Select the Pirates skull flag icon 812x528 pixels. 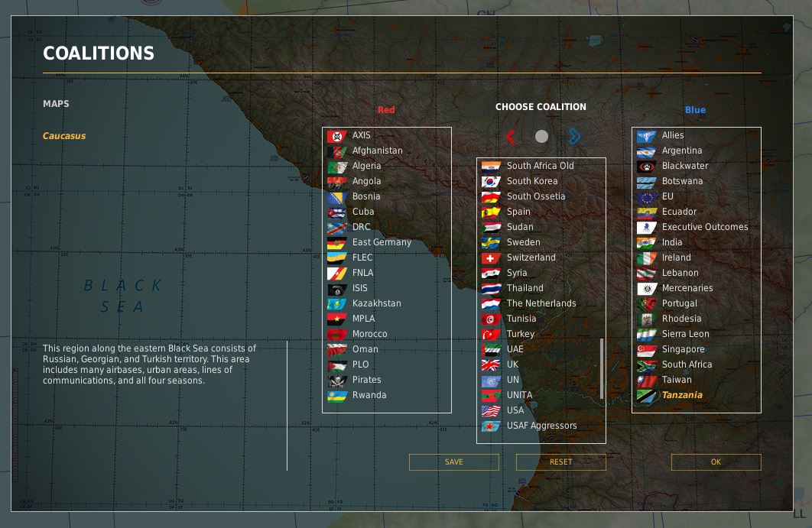coord(337,381)
